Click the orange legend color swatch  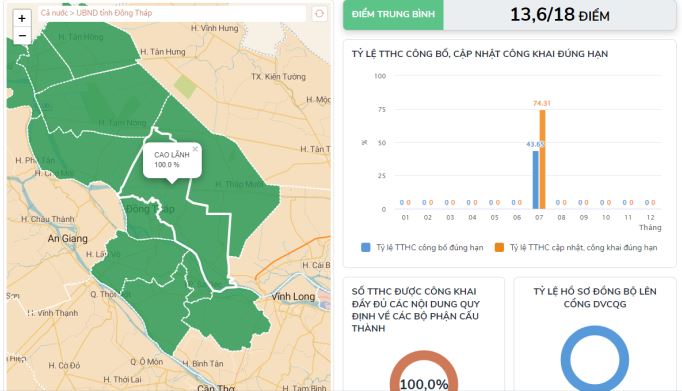tap(499, 247)
